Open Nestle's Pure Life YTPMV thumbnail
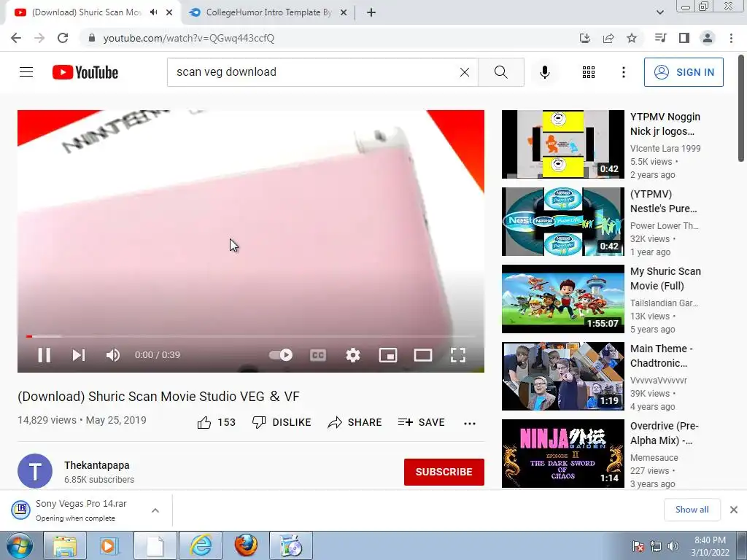The image size is (747, 560). tap(562, 222)
